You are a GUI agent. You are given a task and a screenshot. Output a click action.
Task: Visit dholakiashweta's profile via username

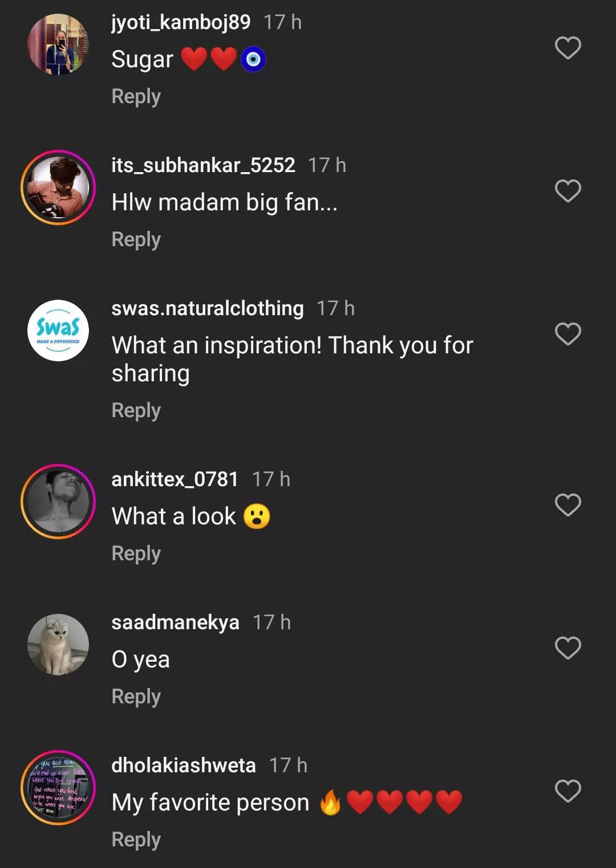183,765
